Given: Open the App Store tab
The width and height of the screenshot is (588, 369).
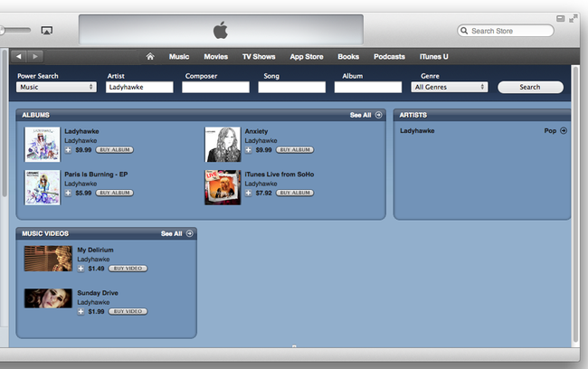Looking at the screenshot, I should coord(307,57).
